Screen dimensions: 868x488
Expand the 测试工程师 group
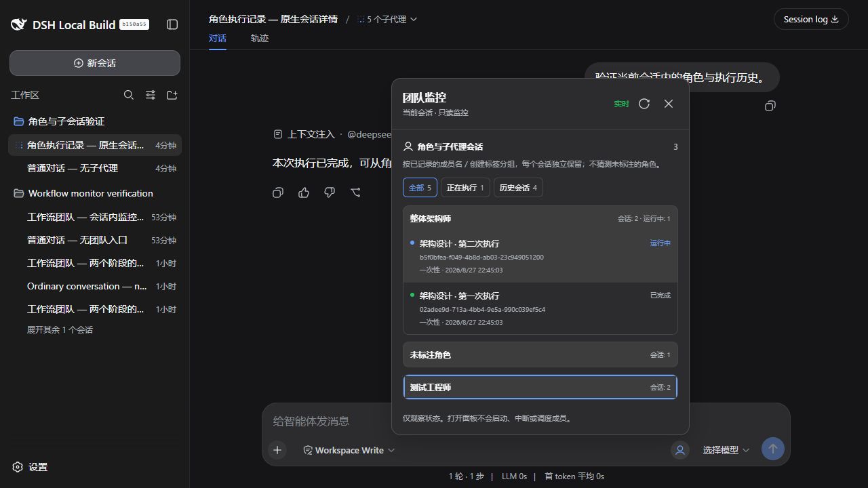pyautogui.click(x=540, y=387)
